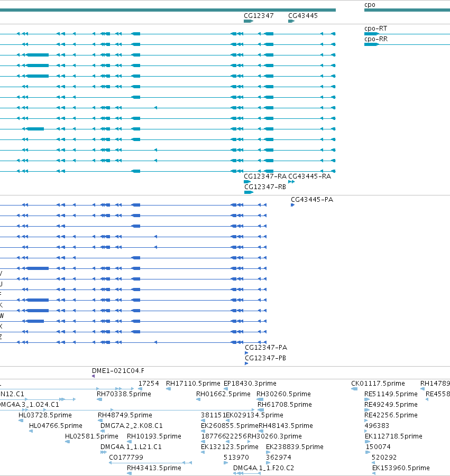Image resolution: width=450 pixels, height=476 pixels.
Task: Select the cpo-RR transcript label
Action: (376, 39)
